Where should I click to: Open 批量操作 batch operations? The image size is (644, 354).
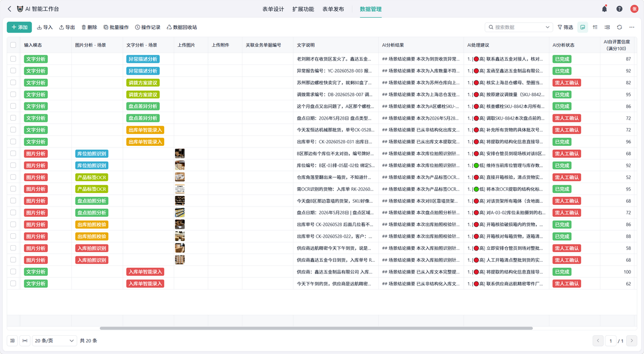tap(116, 27)
